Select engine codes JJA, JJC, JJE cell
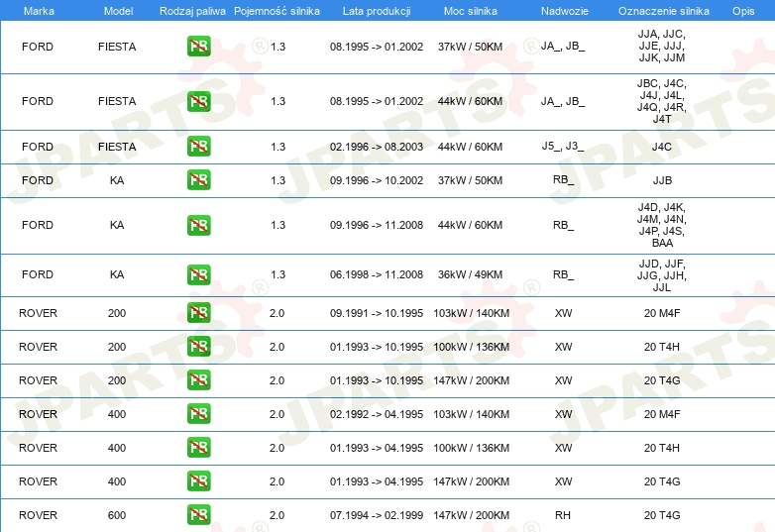Viewport: 775px width, 532px height. point(662,46)
